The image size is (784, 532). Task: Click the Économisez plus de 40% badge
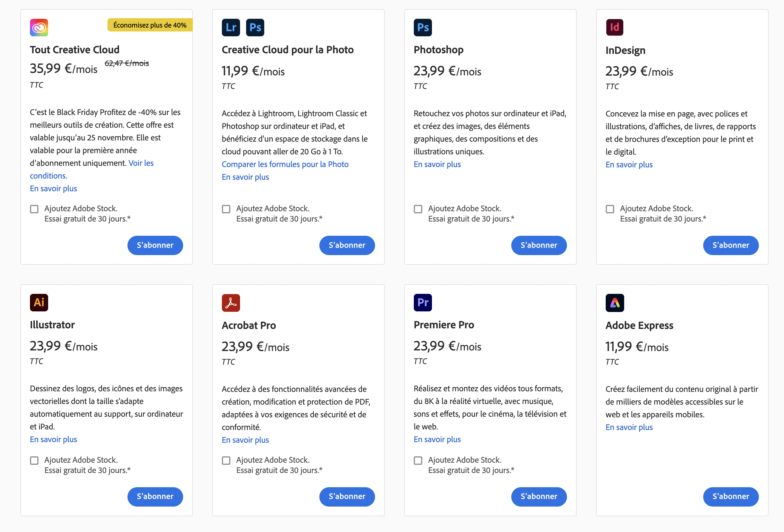[x=150, y=25]
